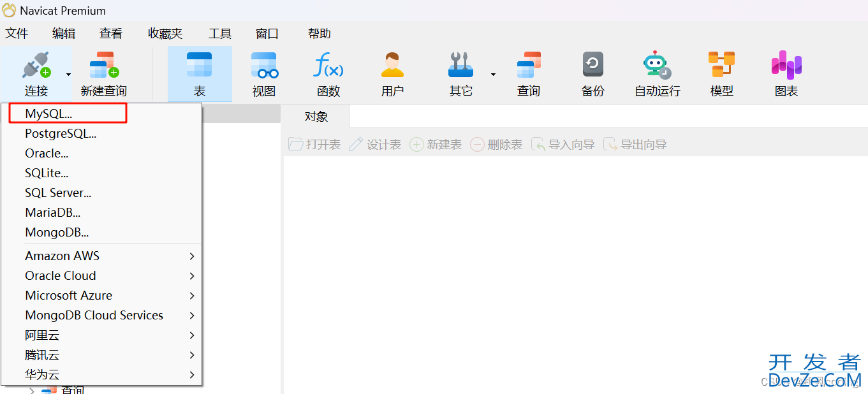Expand the Connection dropdown arrow
The width and height of the screenshot is (868, 394).
[68, 74]
